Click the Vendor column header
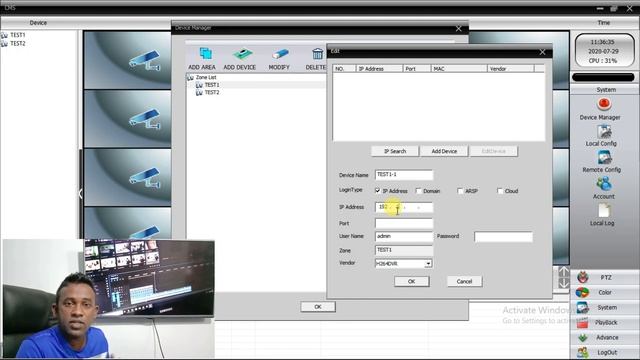Image resolution: width=640 pixels, height=360 pixels. (x=511, y=69)
